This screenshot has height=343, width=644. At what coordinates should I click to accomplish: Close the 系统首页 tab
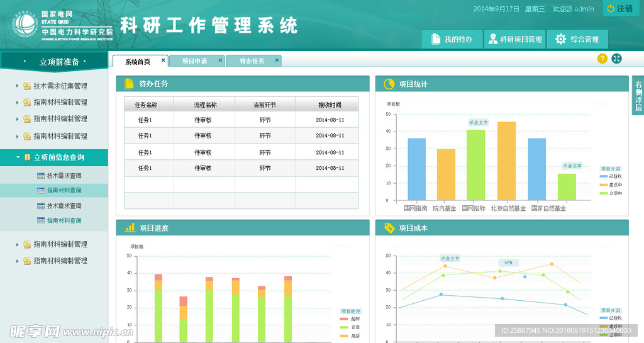click(x=164, y=60)
